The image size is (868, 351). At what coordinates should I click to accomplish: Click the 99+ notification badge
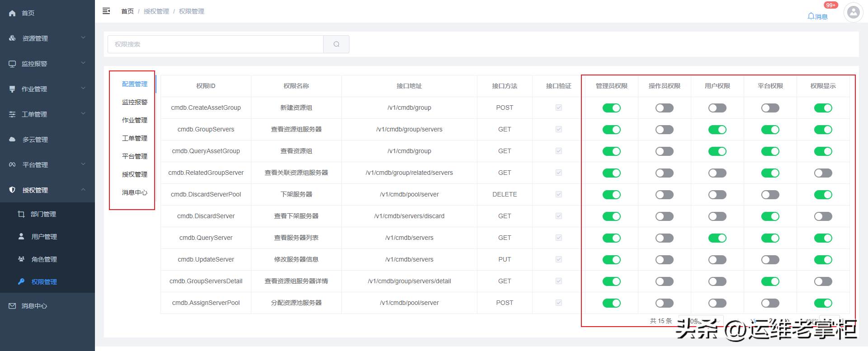tap(830, 5)
